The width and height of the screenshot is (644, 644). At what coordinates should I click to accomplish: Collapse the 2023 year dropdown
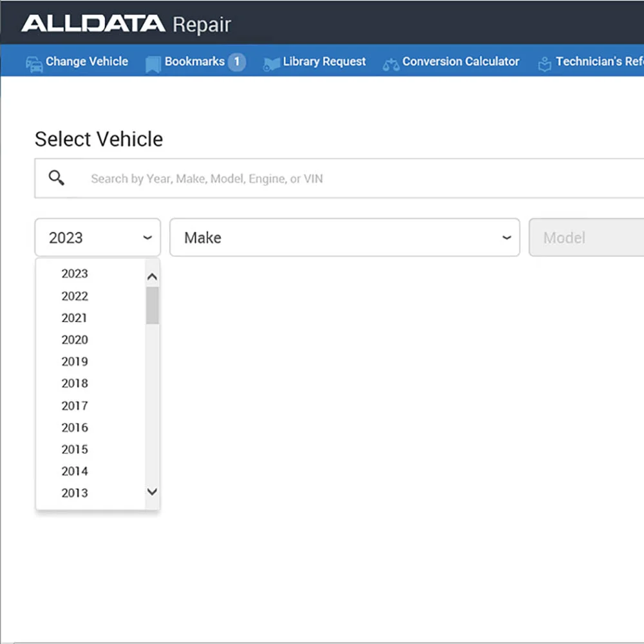[97, 238]
